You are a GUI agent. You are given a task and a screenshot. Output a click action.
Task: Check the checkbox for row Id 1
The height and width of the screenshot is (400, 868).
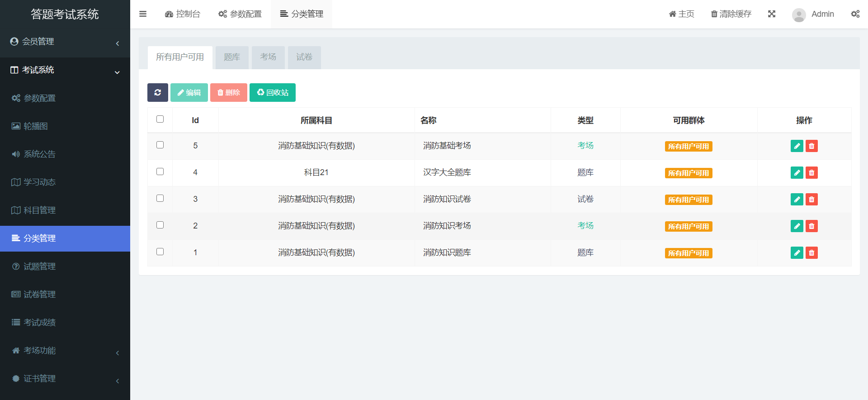click(x=160, y=252)
